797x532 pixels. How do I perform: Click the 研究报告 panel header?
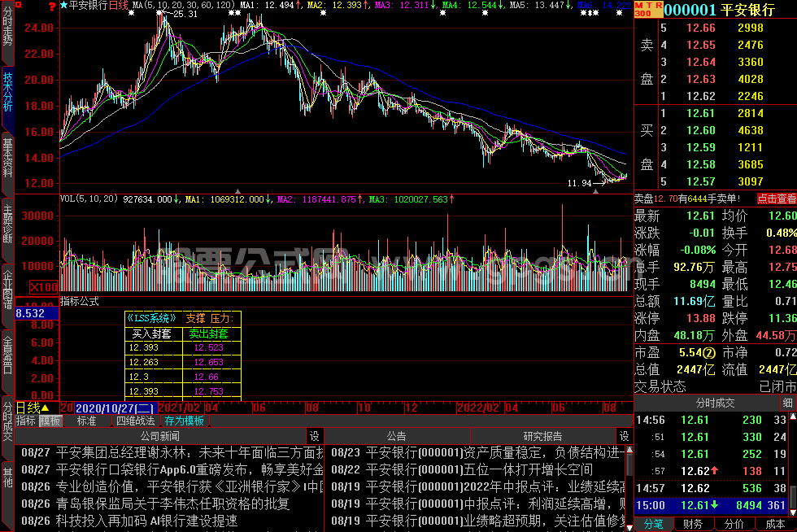pyautogui.click(x=543, y=436)
